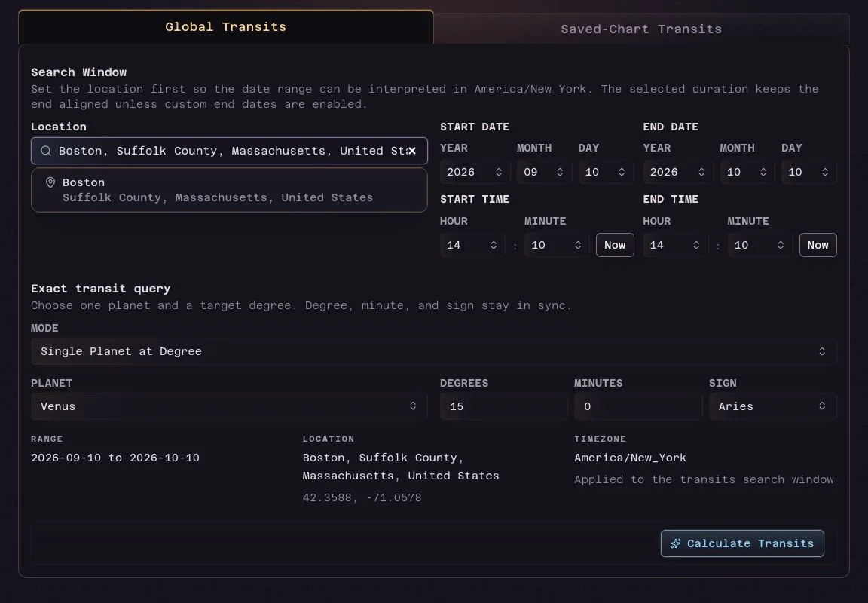Click the 'Applied to the transits search window' note

[x=704, y=479]
